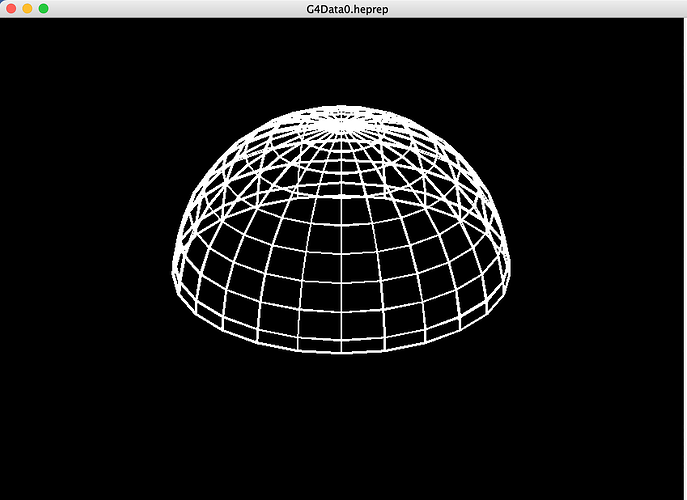Click the G4Data0.heprep window title
Viewport: 687px width, 500px height.
tap(347, 9)
